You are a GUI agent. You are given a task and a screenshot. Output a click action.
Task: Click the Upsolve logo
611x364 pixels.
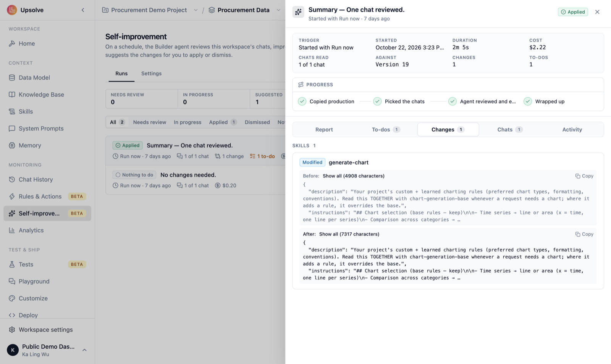[x=12, y=10]
